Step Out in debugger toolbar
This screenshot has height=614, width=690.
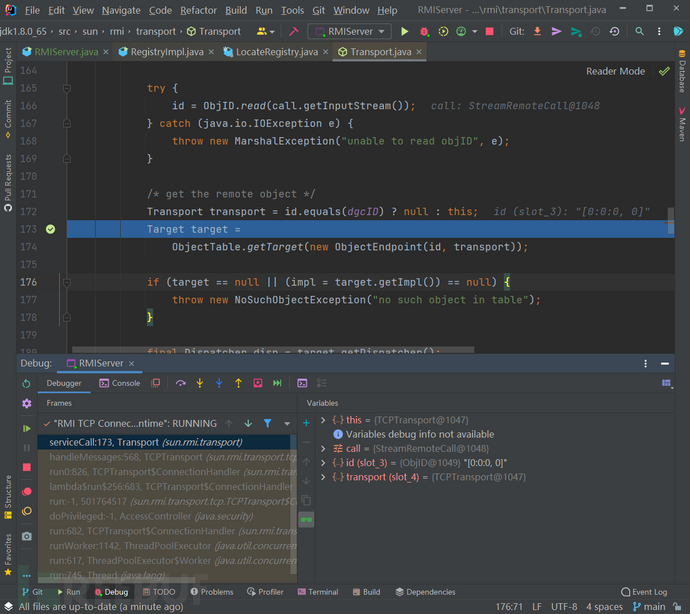click(x=239, y=383)
